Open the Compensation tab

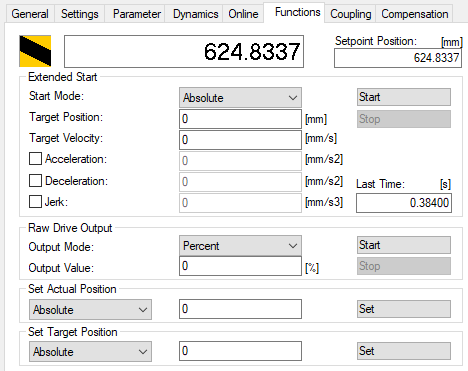click(415, 14)
